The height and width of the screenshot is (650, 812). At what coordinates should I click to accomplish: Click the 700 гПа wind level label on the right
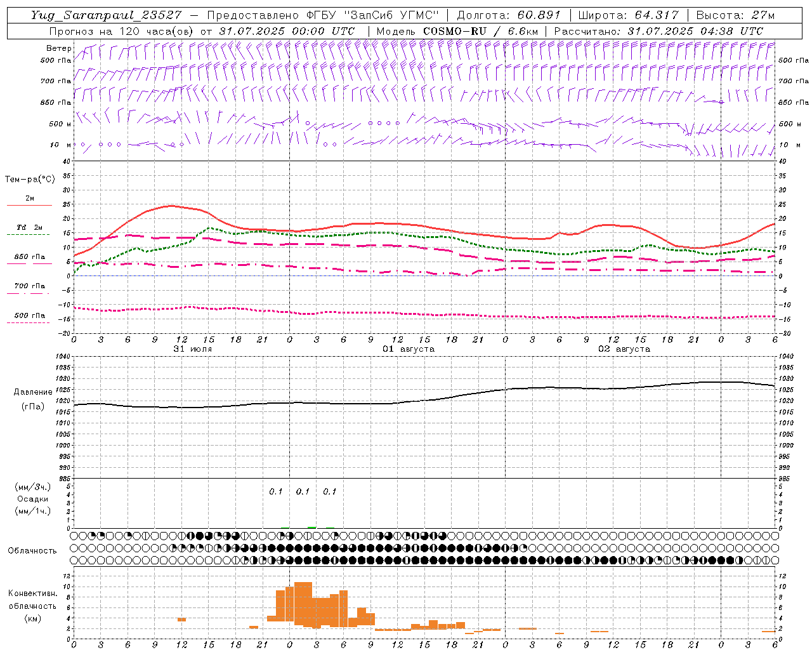(x=794, y=81)
